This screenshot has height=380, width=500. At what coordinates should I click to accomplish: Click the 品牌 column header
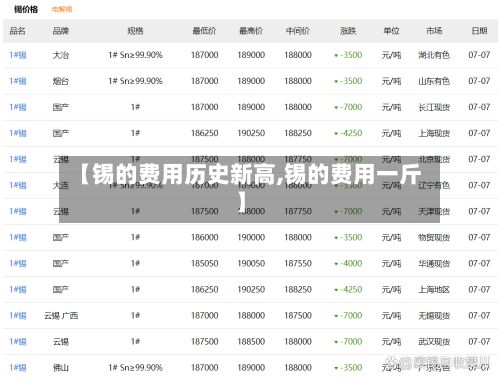(61, 31)
